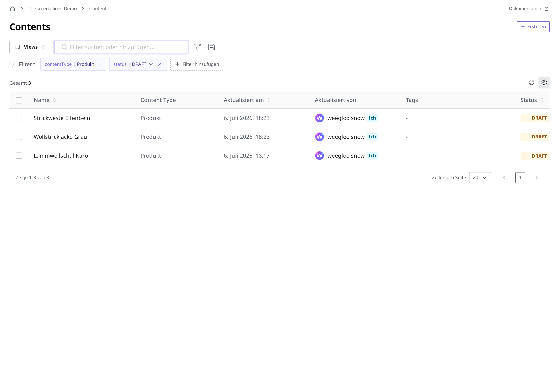Check the Strickweste Elfenbein row
This screenshot has height=392, width=559.
point(19,118)
